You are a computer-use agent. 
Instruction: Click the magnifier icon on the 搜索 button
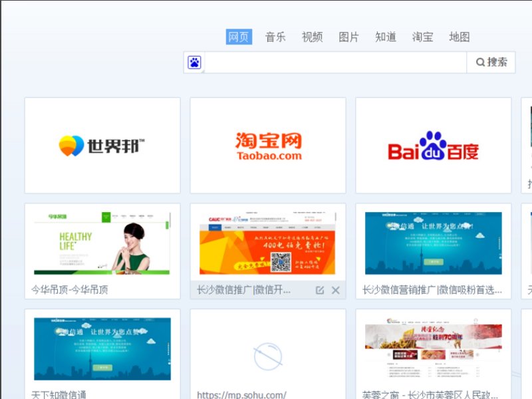click(x=481, y=63)
